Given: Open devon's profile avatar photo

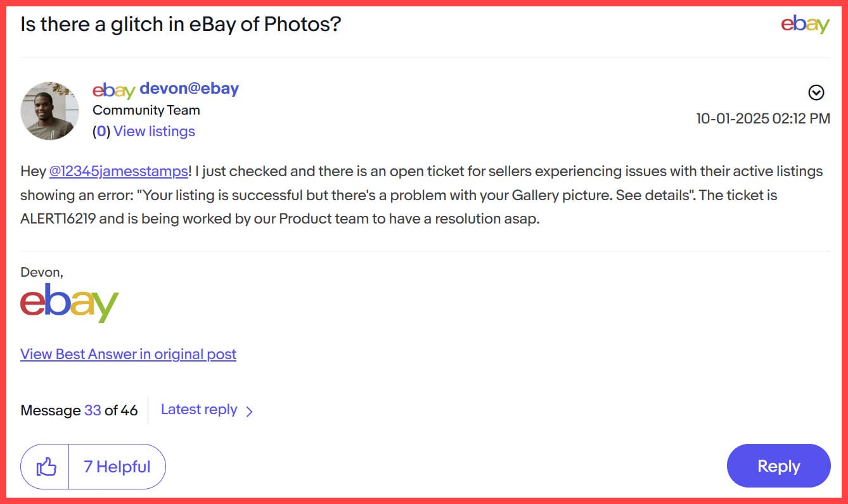Looking at the screenshot, I should (50, 110).
